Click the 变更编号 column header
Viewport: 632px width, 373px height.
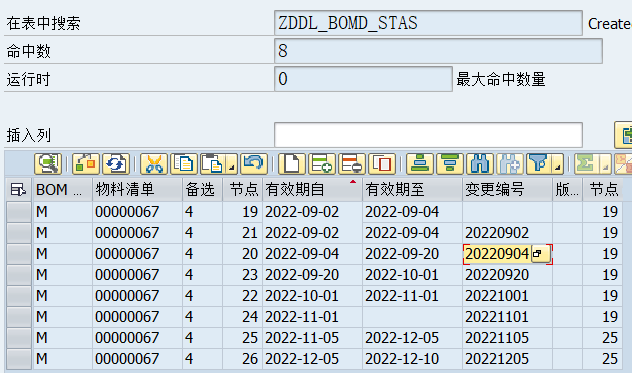(x=507, y=190)
